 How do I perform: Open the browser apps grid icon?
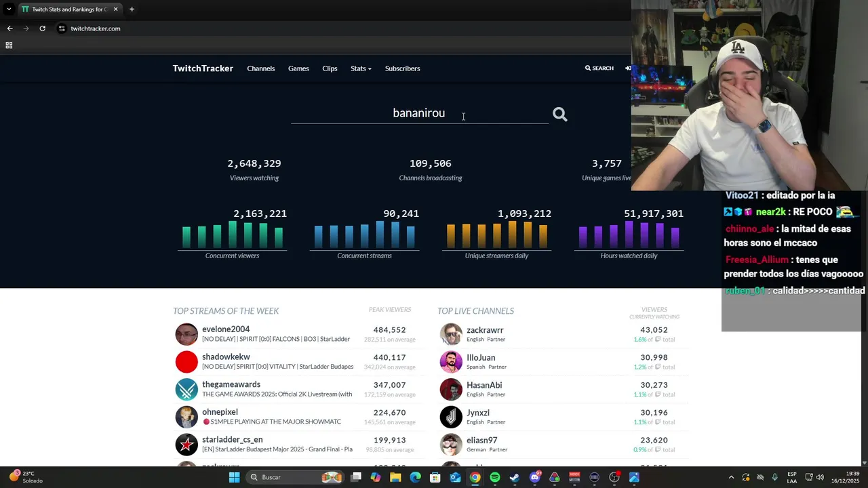click(9, 45)
